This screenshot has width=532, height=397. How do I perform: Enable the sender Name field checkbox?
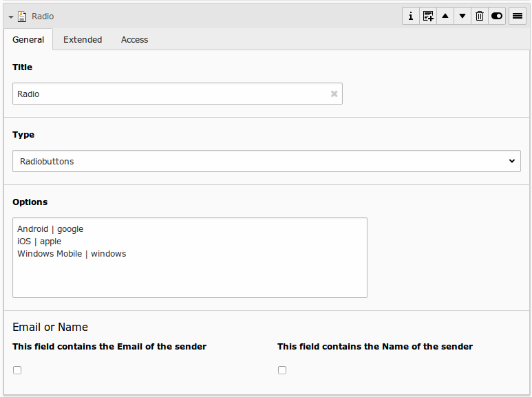(x=282, y=370)
